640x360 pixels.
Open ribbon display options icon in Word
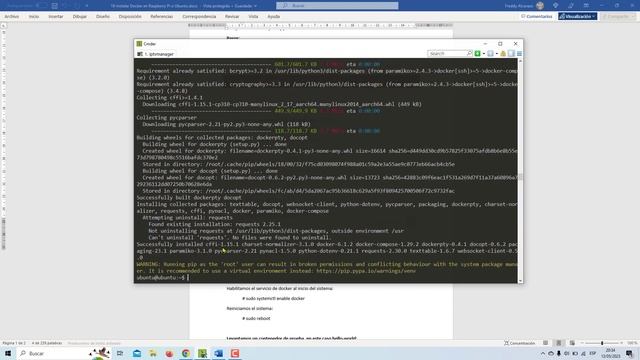pos(586,6)
